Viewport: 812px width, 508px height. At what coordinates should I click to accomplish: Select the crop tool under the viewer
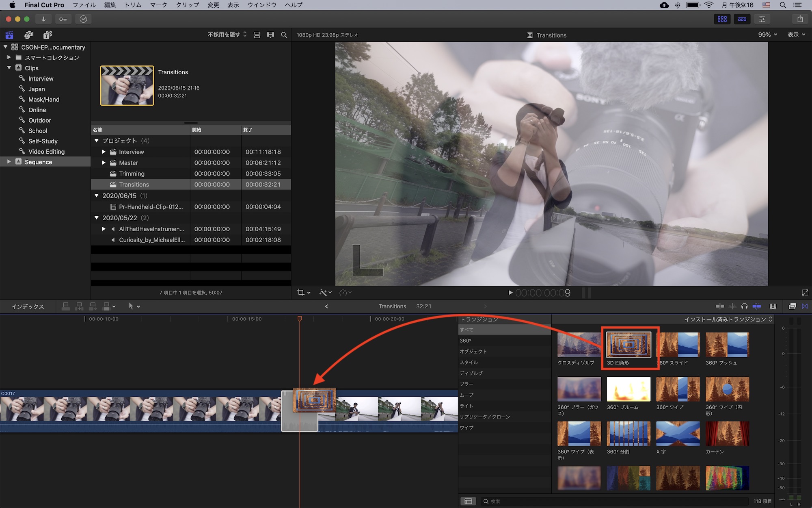tap(301, 293)
